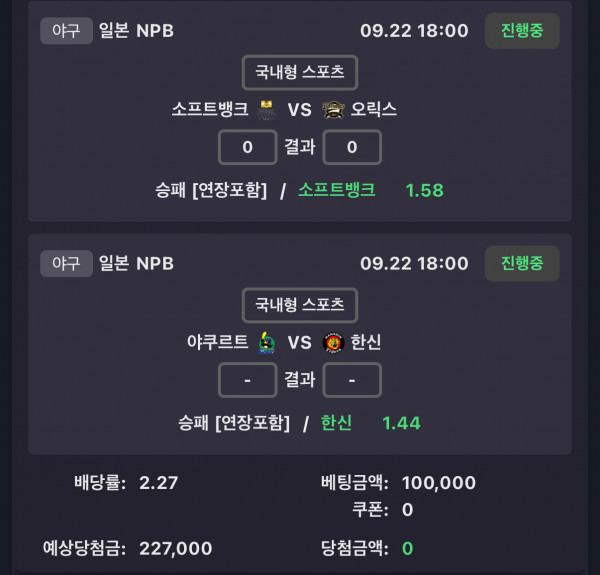Click the green 소프트뱅크 bet pick
Image resolution: width=600 pixels, height=575 pixels.
click(337, 190)
